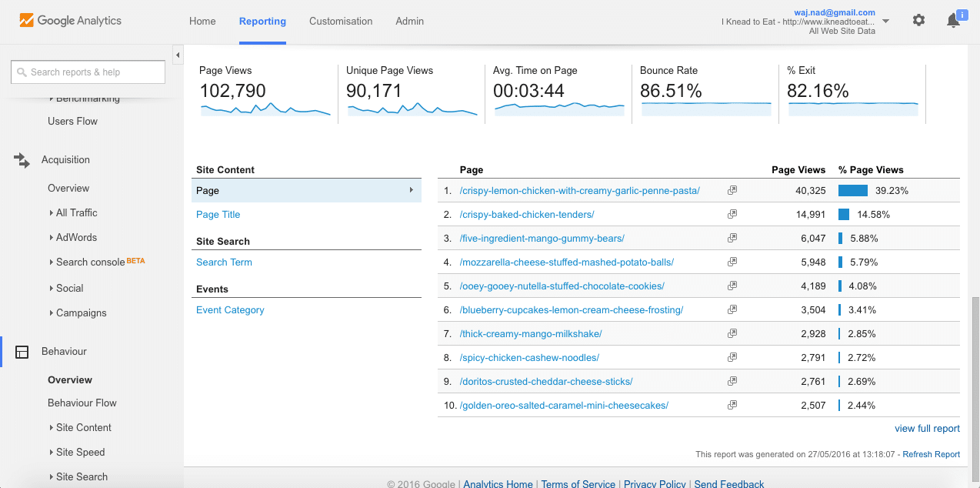Image resolution: width=980 pixels, height=488 pixels.
Task: Collapse the left sidebar panel arrow
Action: 178,55
